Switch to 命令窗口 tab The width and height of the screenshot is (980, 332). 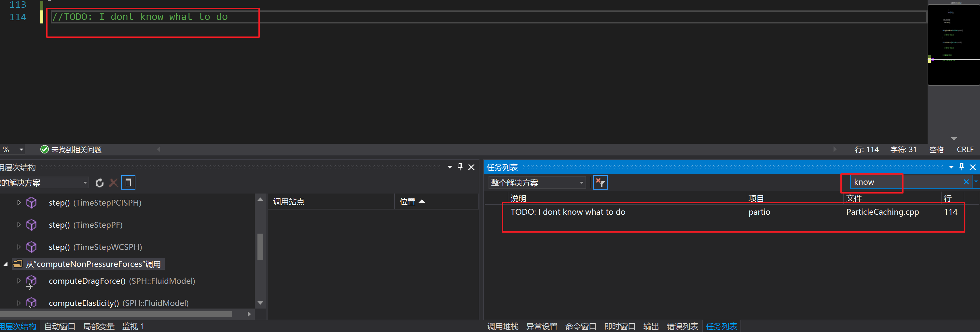point(581,326)
